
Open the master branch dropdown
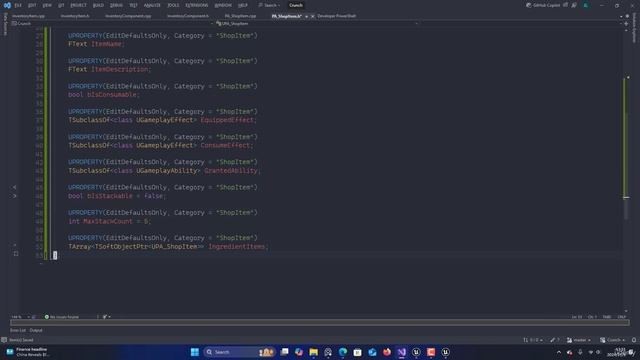click(579, 340)
